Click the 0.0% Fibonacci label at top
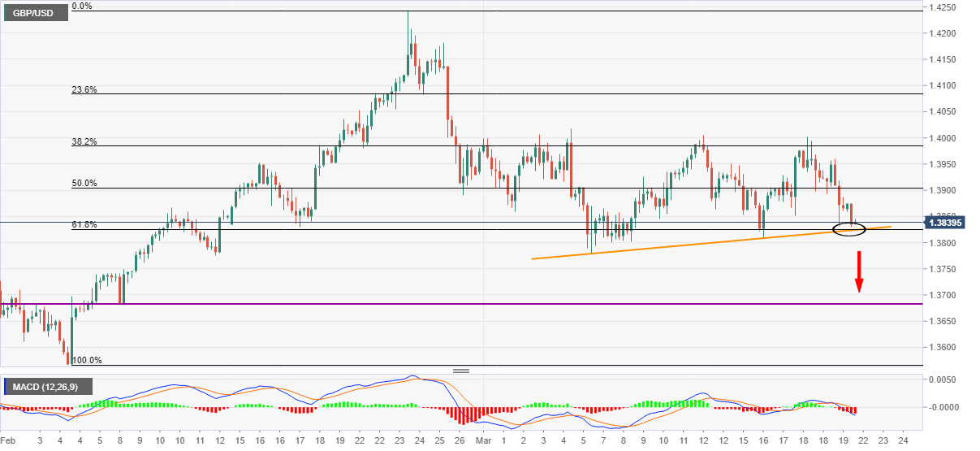Image resolution: width=980 pixels, height=451 pixels. click(81, 7)
